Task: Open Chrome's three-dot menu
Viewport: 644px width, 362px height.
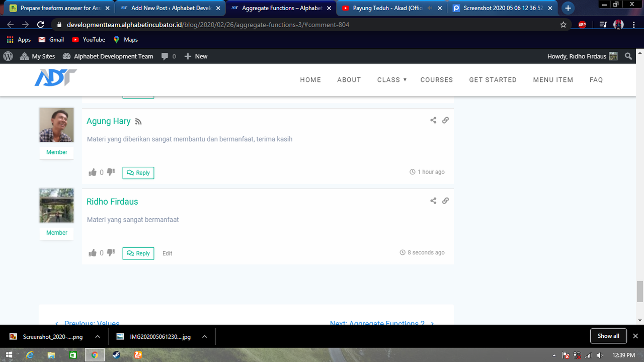Action: tap(634, 25)
